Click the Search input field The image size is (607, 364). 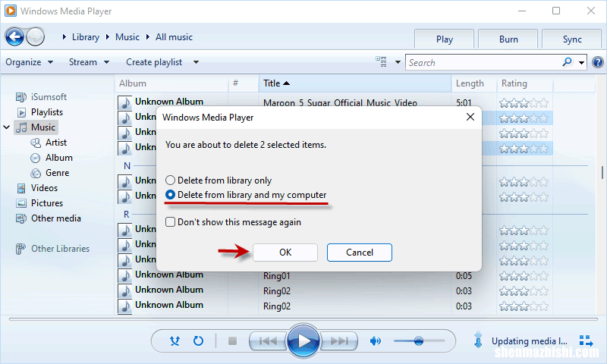[x=484, y=62]
